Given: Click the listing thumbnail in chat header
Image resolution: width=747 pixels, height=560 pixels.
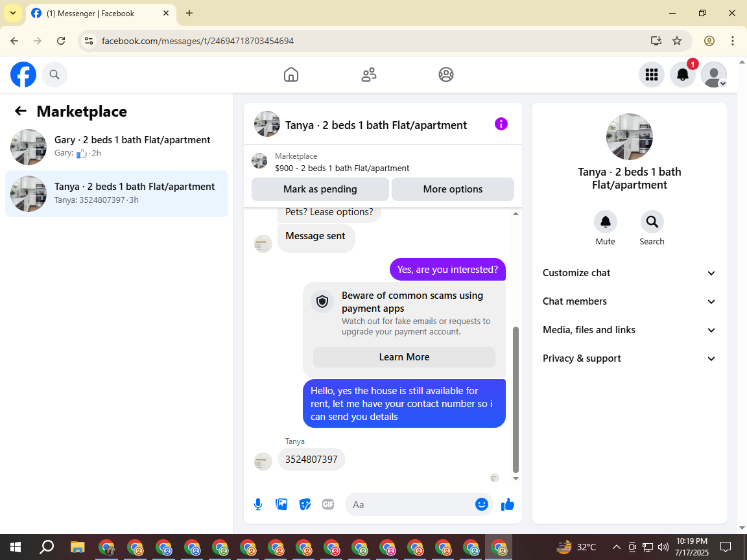Looking at the screenshot, I should click(267, 124).
